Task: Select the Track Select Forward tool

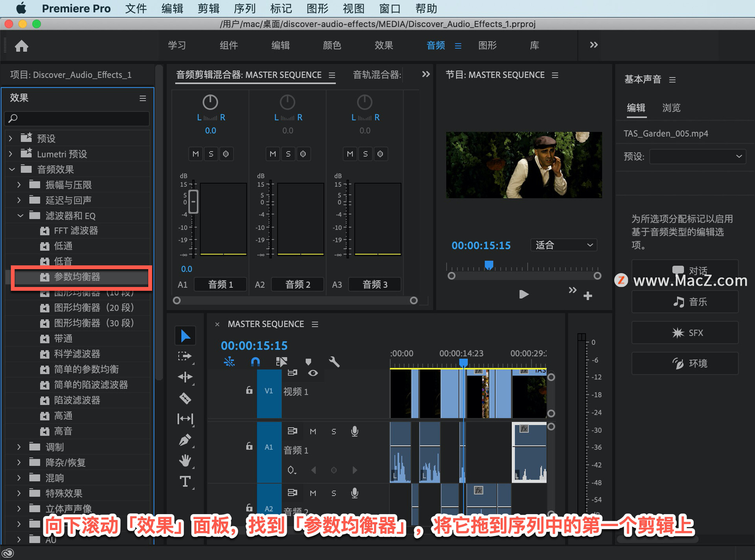Action: pos(185,356)
